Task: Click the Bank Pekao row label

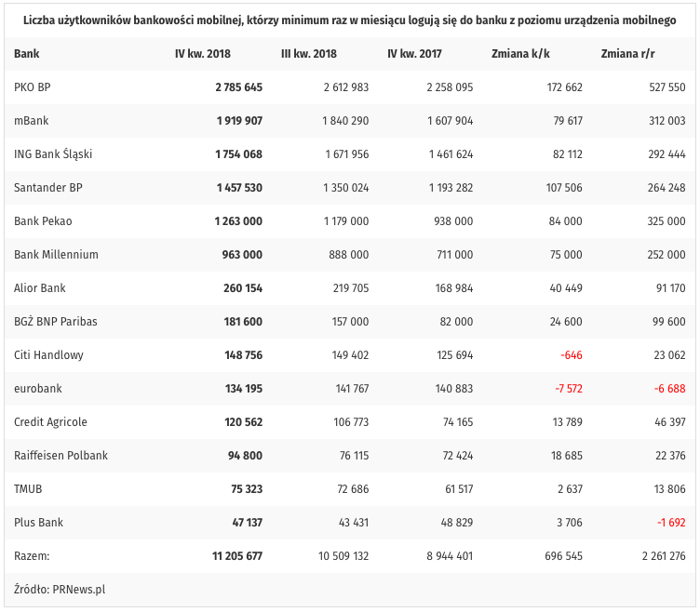Action: point(43,220)
